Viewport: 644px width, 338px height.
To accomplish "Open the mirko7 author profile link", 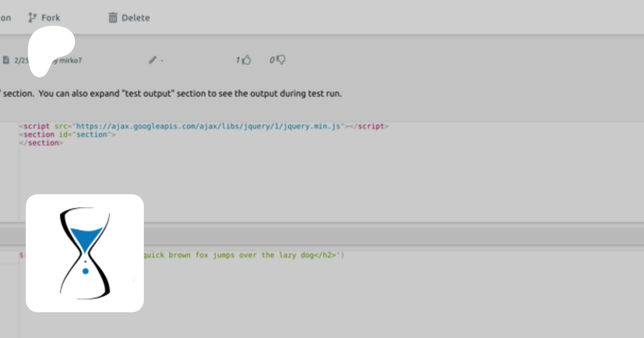I will point(70,60).
